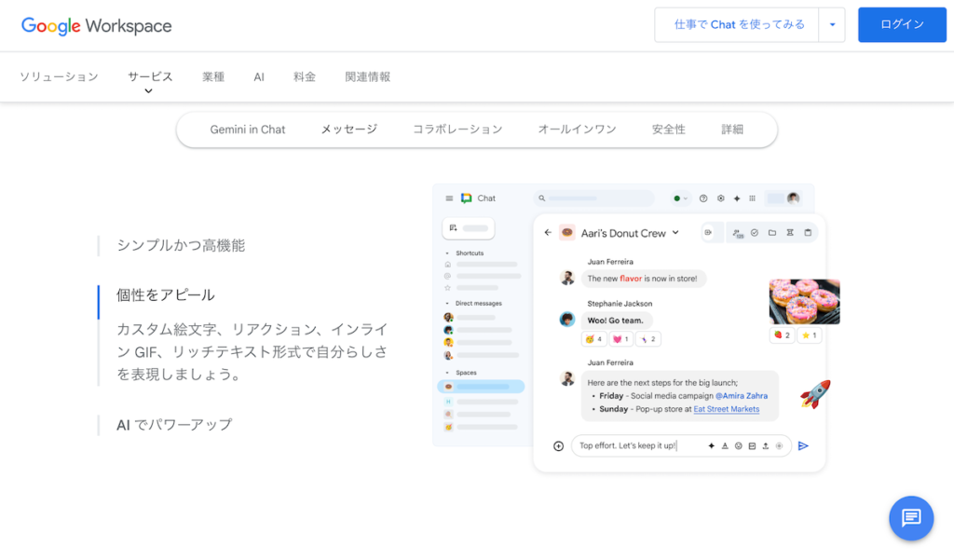Click the Gemini sparkle in message box
This screenshot has height=560, width=954.
(711, 446)
